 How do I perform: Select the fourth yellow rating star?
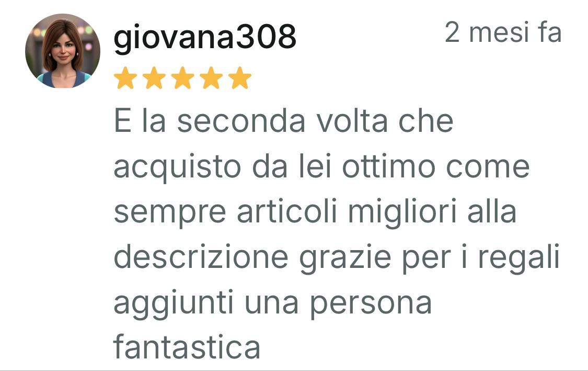(211, 78)
